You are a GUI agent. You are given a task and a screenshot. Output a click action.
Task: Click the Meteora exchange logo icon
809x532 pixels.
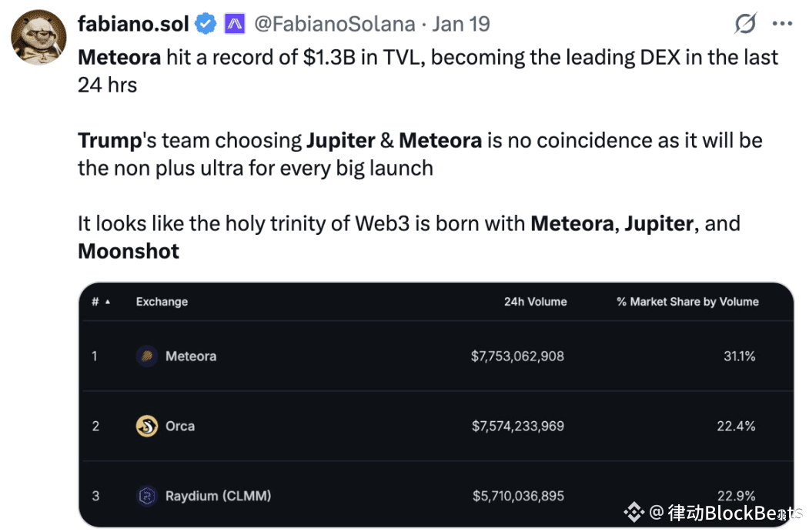(x=147, y=356)
